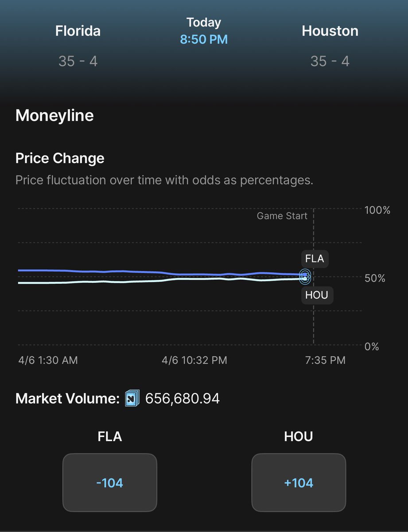Tap the Florida team name
The height and width of the screenshot is (532, 408).
(78, 31)
